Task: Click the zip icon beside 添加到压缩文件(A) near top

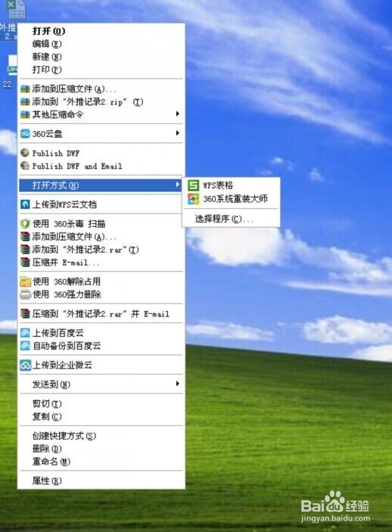Action: pyautogui.click(x=25, y=89)
